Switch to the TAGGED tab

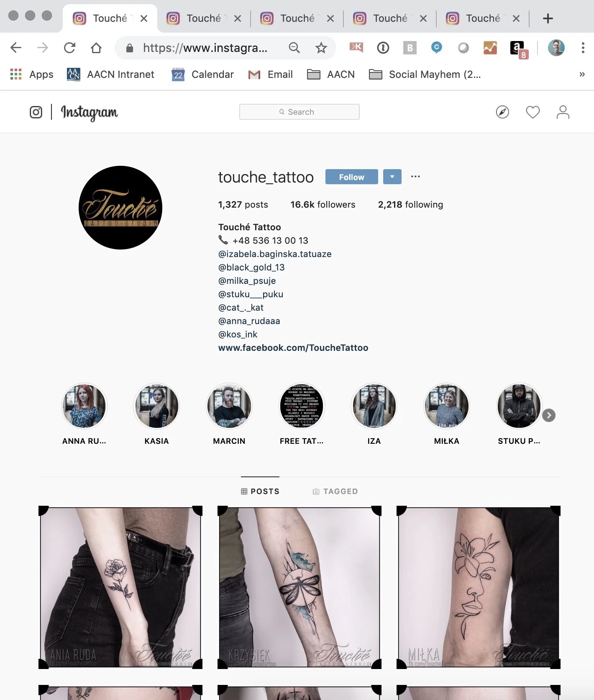(x=335, y=491)
